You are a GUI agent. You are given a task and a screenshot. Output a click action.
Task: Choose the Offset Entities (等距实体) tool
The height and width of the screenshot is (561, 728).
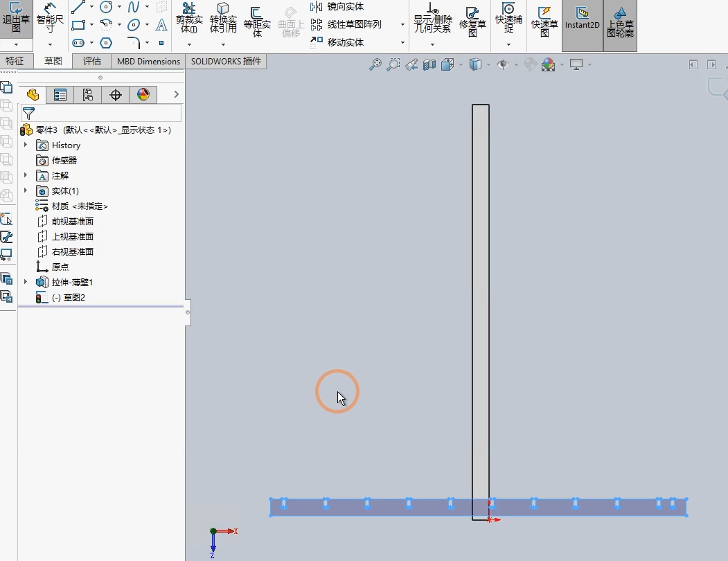pos(257,21)
